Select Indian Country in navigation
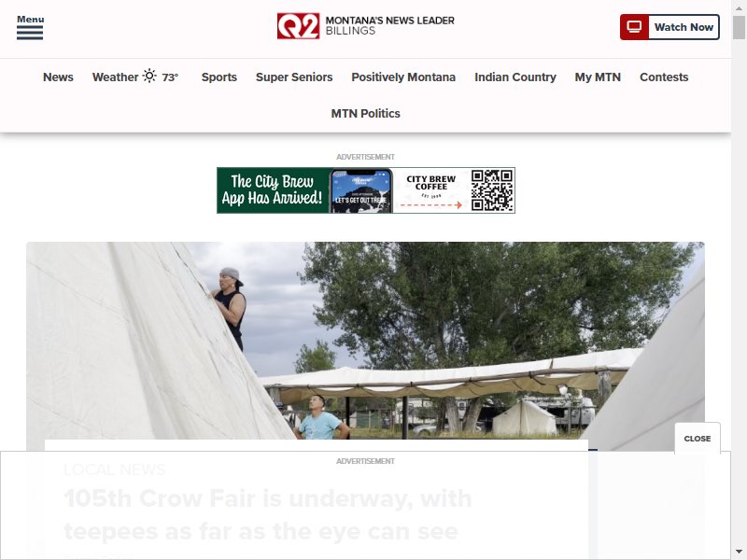 [x=515, y=77]
